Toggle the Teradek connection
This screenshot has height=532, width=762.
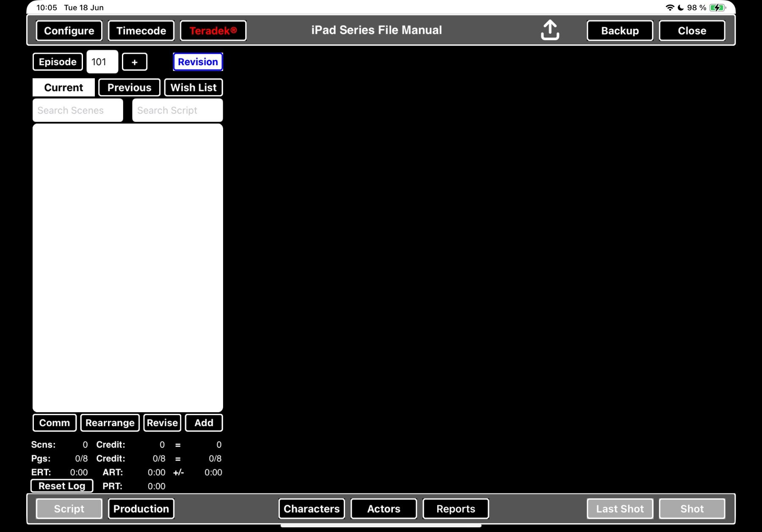point(213,30)
